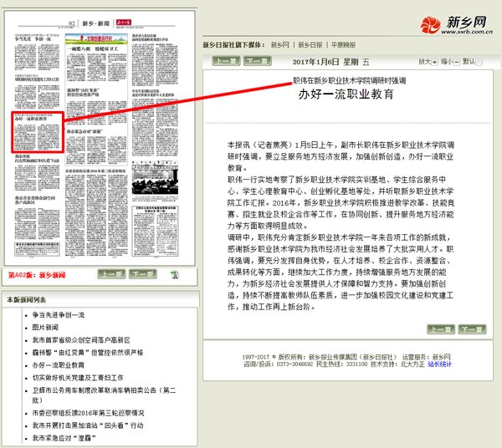Shrink article text with 缩小 minus icon
Screen dimensions: 502x448
click(458, 61)
